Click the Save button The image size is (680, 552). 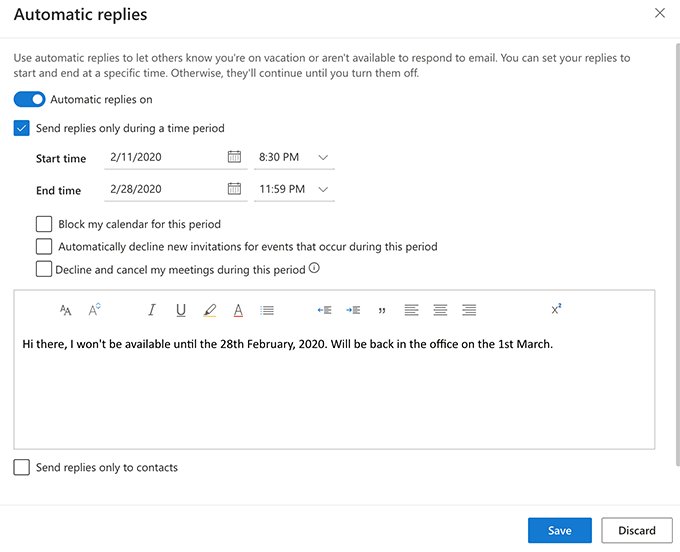[x=560, y=531]
